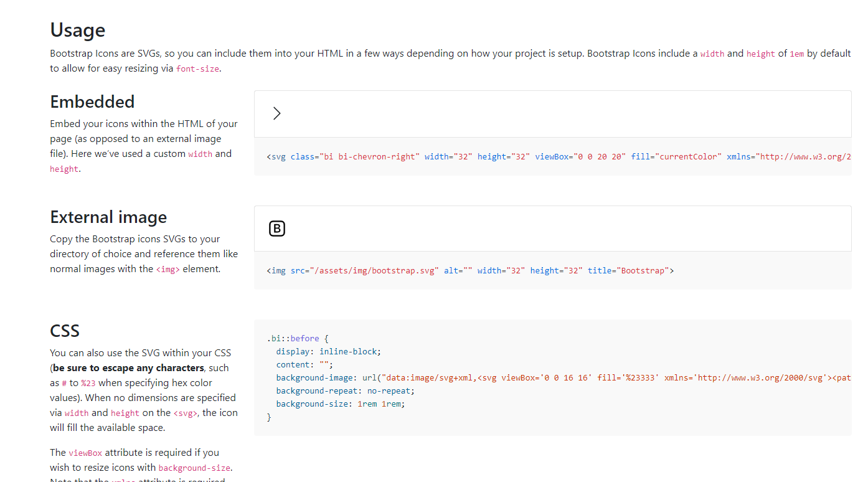Select the background-size inline code text
Screen dimensions: 868x482
click(x=194, y=467)
